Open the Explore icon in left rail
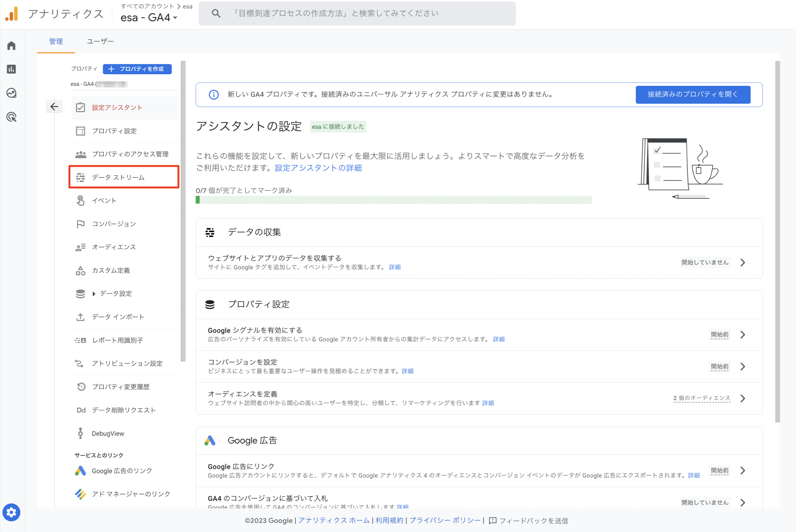The height and width of the screenshot is (532, 796). tap(11, 93)
